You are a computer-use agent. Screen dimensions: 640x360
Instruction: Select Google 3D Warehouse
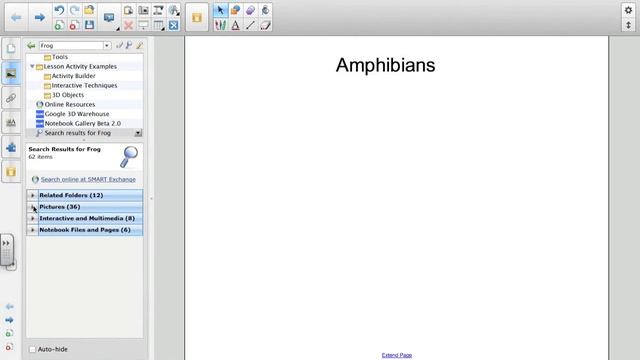point(77,114)
